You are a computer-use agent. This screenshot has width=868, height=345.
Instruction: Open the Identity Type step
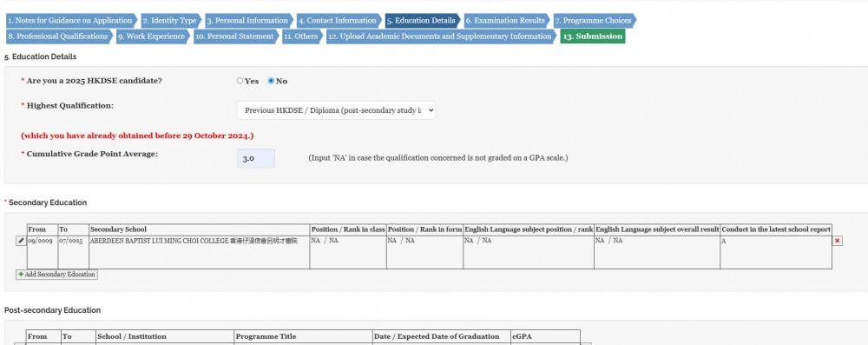tap(171, 21)
